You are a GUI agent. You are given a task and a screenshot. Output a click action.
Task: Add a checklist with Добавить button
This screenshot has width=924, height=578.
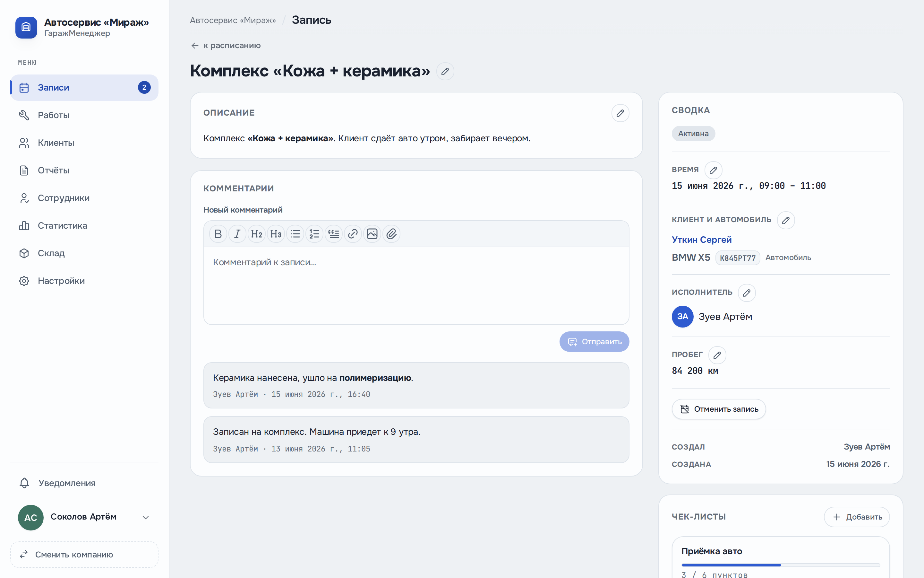tap(856, 517)
